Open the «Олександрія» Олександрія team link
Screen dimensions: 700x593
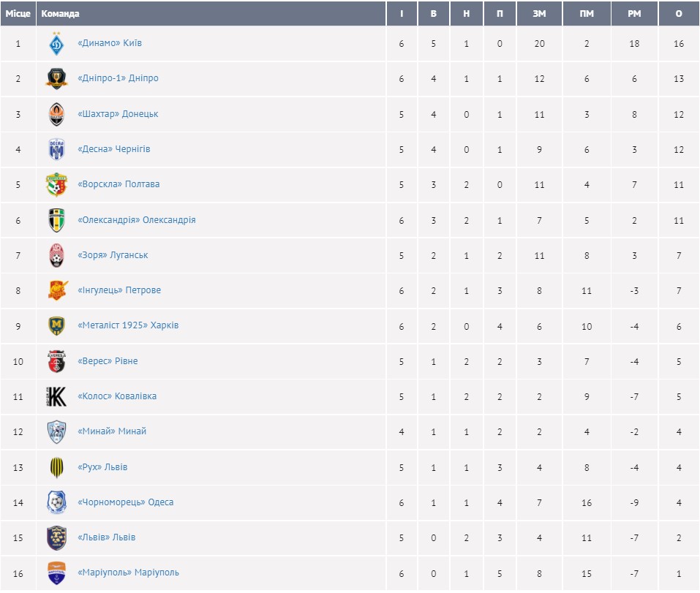tap(136, 220)
